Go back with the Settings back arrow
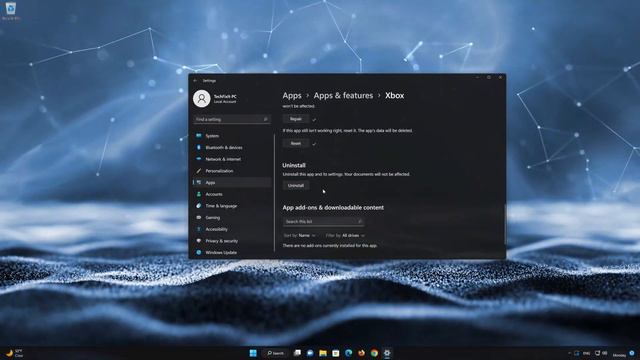 (196, 81)
